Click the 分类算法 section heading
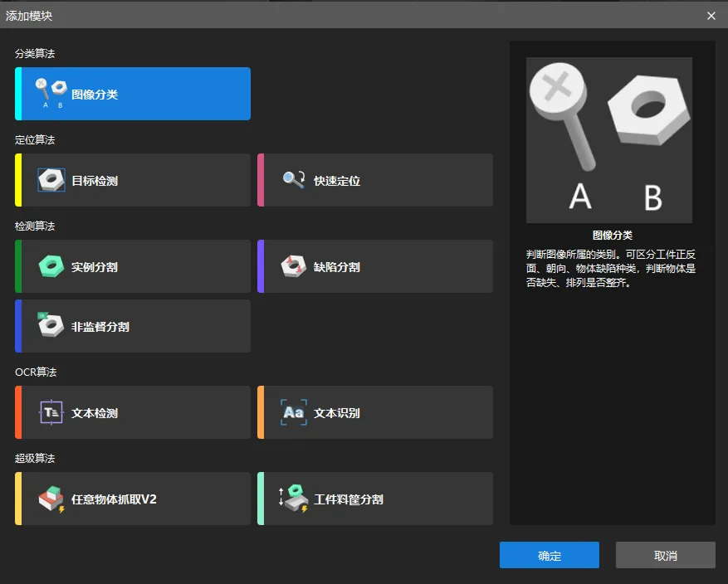Viewport: 728px width, 584px height. click(35, 54)
